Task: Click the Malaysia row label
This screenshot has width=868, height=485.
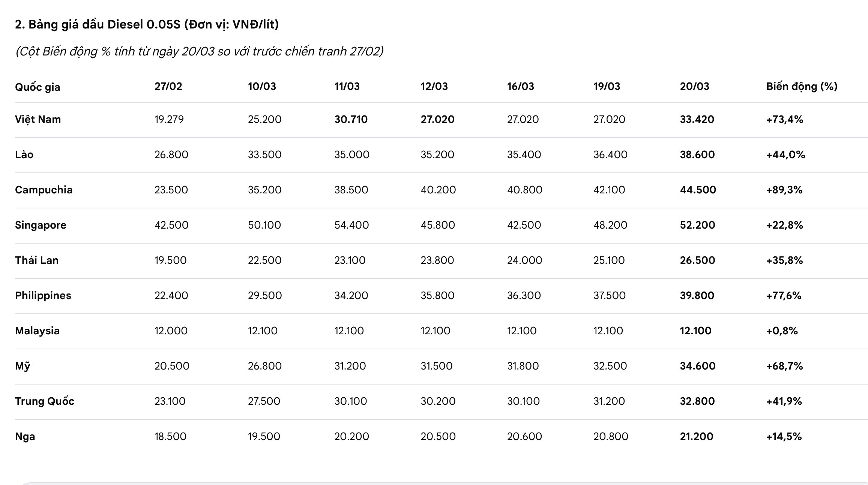Action: click(38, 331)
